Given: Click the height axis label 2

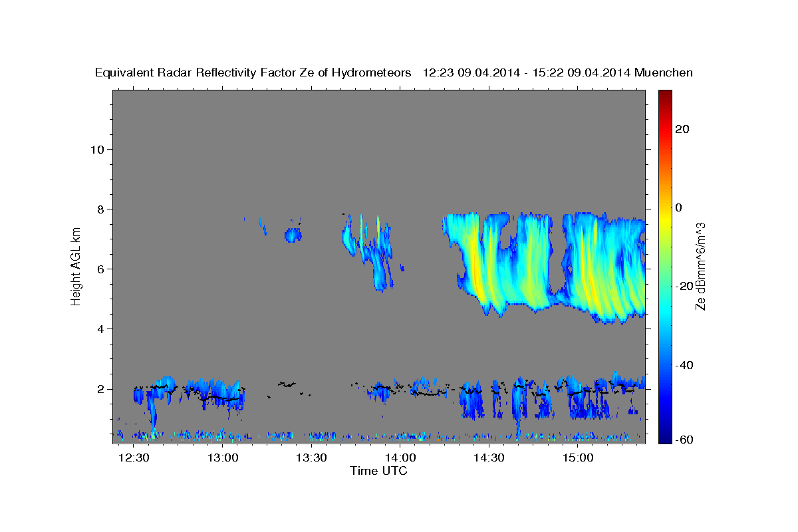Looking at the screenshot, I should (101, 389).
